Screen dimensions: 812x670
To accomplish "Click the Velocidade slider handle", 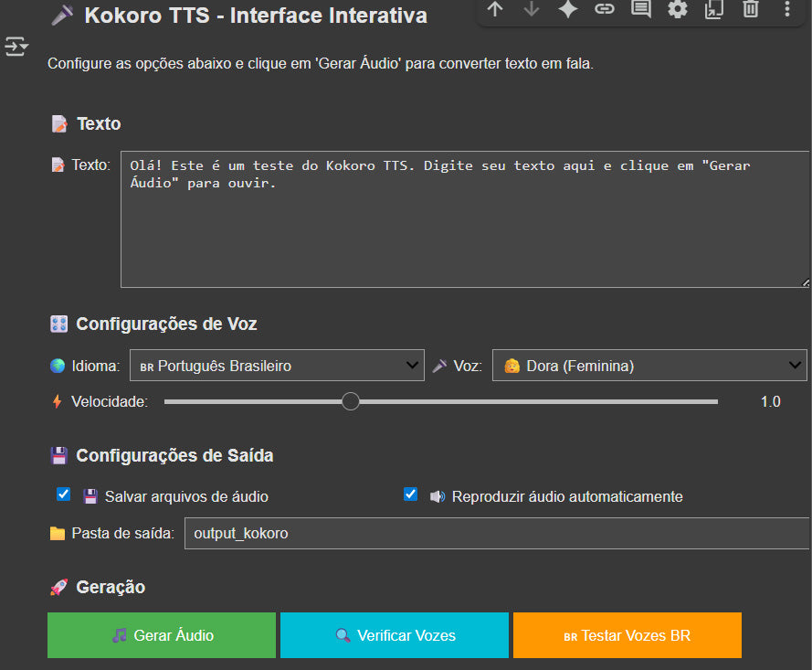I will click(351, 401).
